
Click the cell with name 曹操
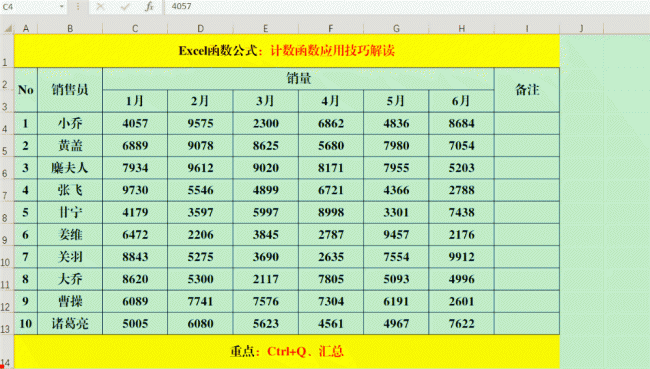[x=70, y=301]
